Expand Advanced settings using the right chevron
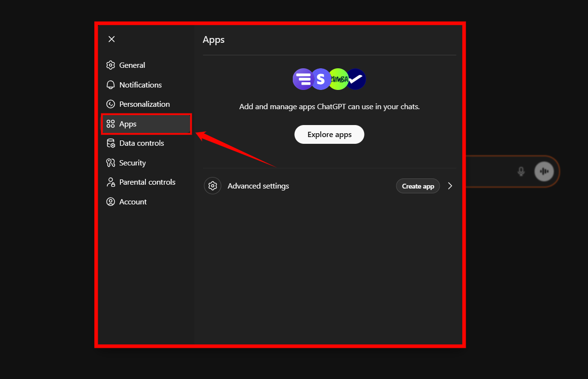Image resolution: width=588 pixels, height=379 pixels. point(450,186)
